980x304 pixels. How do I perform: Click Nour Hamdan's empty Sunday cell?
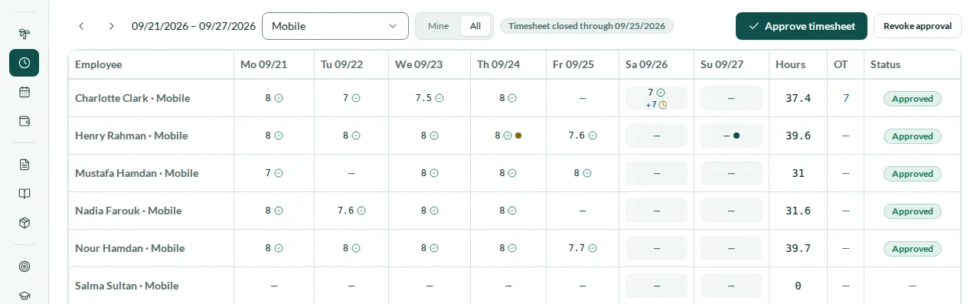(x=731, y=248)
